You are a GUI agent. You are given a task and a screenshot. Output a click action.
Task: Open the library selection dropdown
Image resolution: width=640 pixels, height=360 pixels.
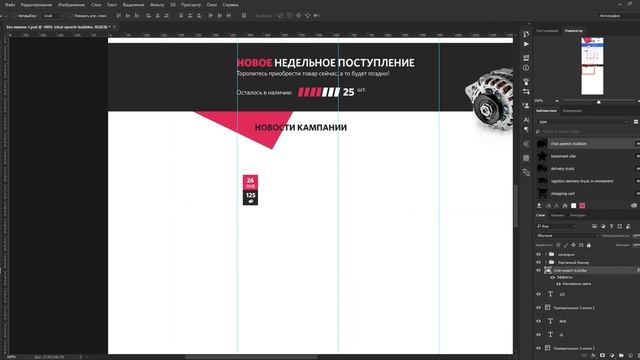pyautogui.click(x=583, y=122)
